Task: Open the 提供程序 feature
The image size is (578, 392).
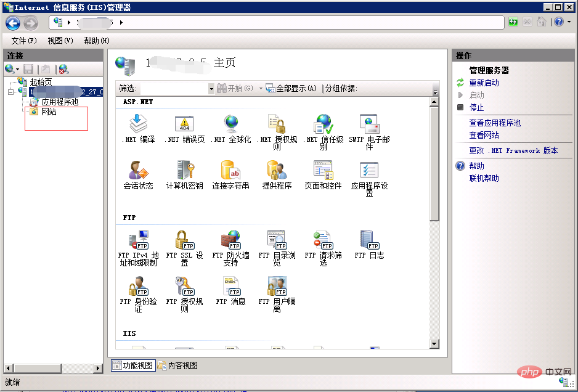Action: pyautogui.click(x=277, y=175)
